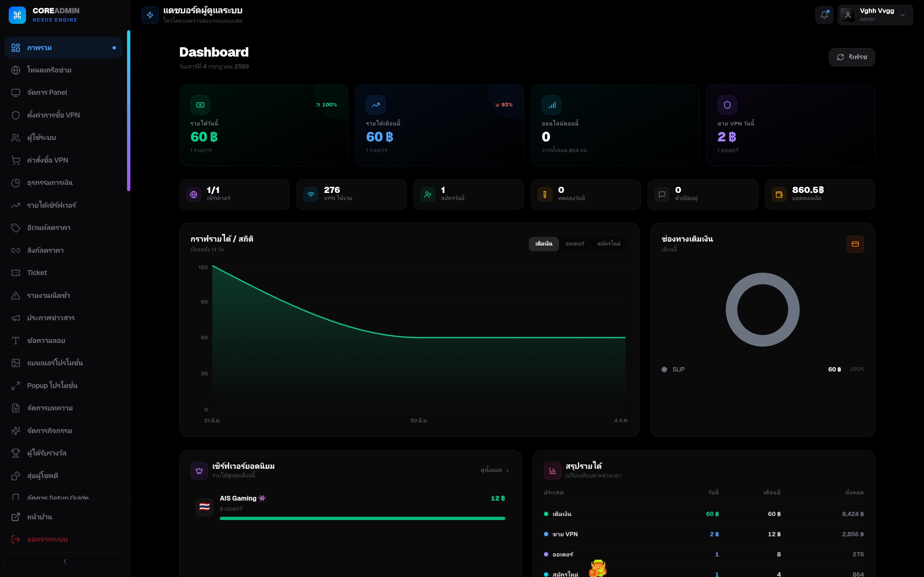The height and width of the screenshot is (577, 924).
Task: Click the credit card icon in top-up channels
Action: 855,244
